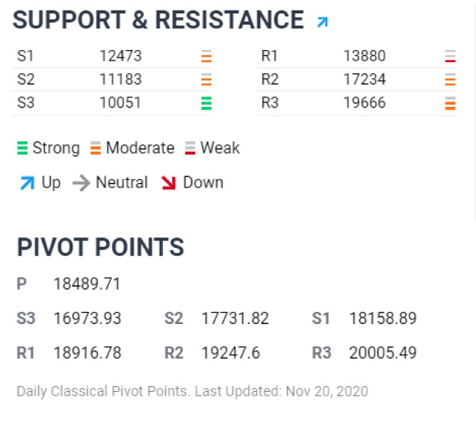Image resolution: width=476 pixels, height=448 pixels.
Task: Click pivot point P value 18489.71
Action: tap(87, 284)
